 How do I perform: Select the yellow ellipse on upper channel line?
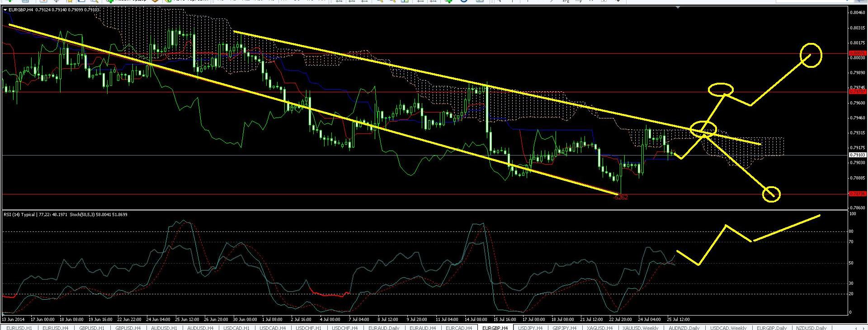pos(703,129)
